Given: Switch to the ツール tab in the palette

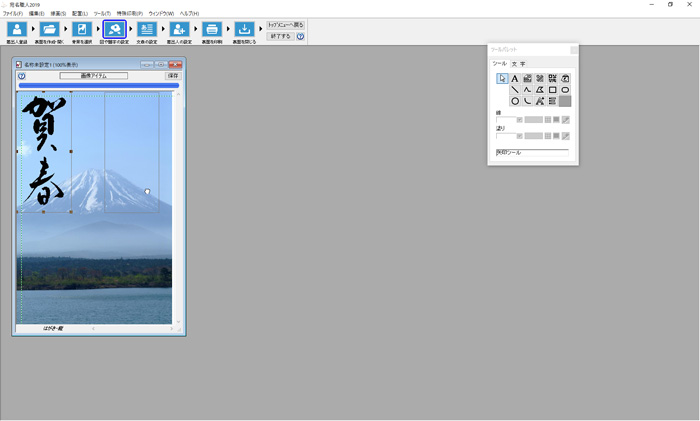Looking at the screenshot, I should click(500, 64).
